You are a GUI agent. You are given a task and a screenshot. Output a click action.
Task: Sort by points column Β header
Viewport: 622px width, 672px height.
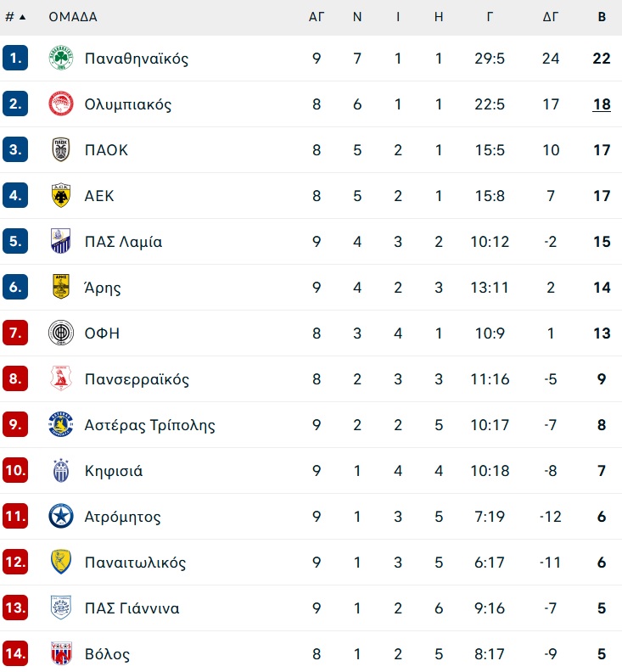pos(602,17)
